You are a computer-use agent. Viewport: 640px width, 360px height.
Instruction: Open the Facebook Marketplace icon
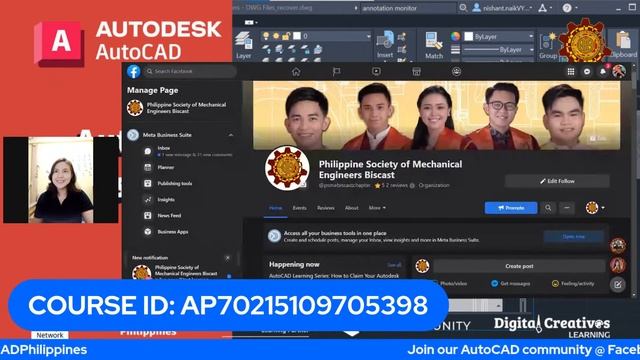click(416, 72)
